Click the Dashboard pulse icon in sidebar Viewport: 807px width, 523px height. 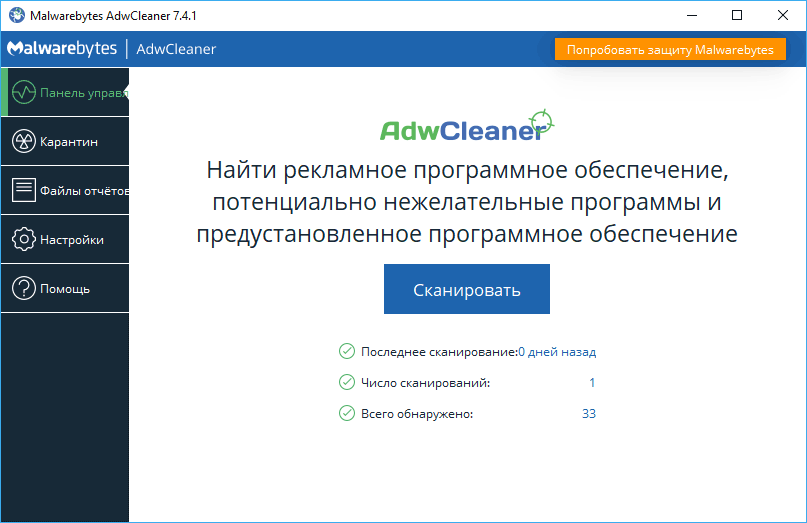click(x=24, y=93)
